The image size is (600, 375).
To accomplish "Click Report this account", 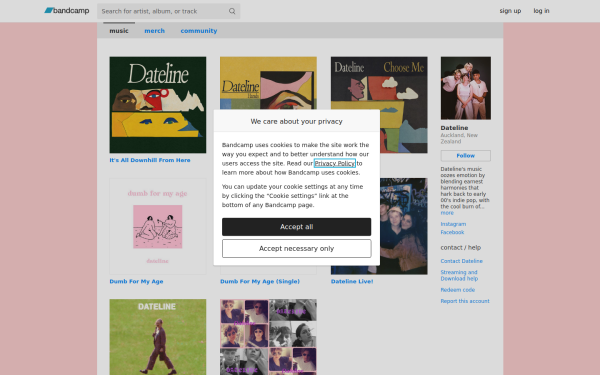I will [x=465, y=301].
